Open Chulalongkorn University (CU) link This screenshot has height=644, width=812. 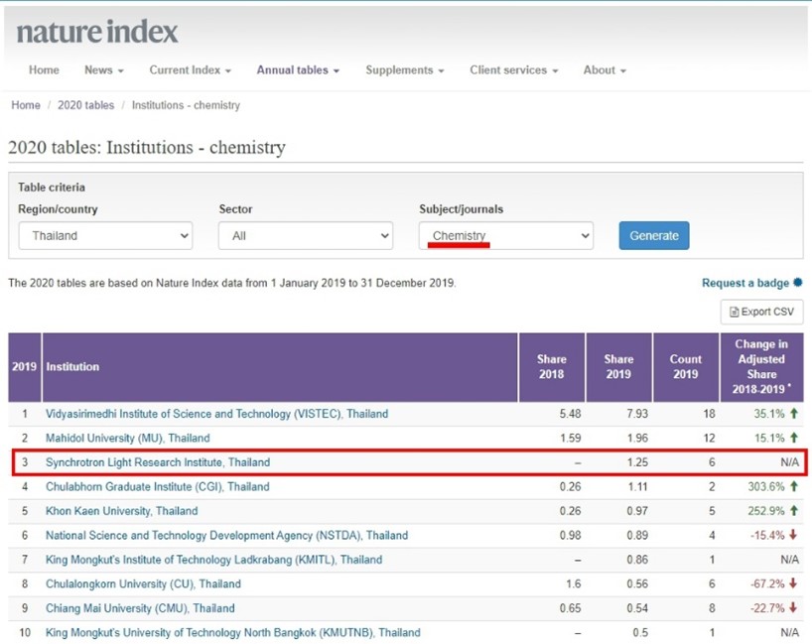point(144,583)
